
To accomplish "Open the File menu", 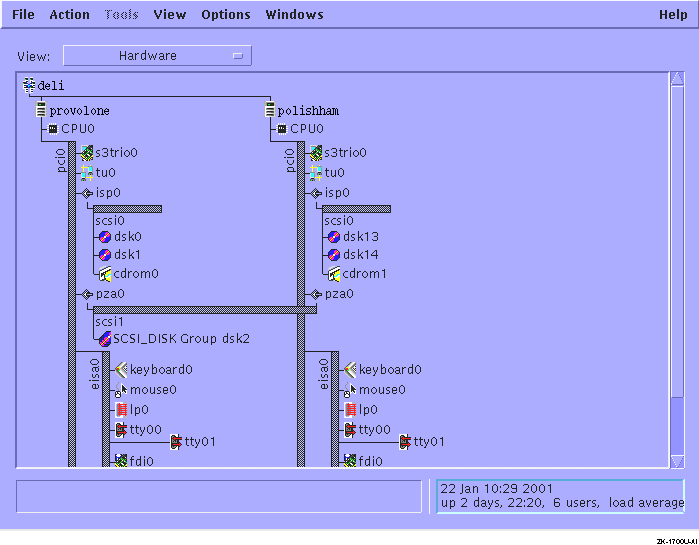I will click(x=22, y=14).
